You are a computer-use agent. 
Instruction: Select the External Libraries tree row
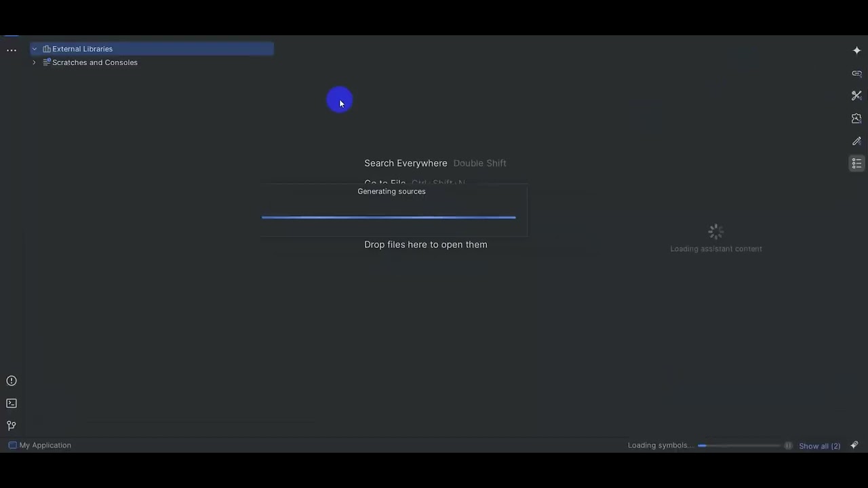152,49
